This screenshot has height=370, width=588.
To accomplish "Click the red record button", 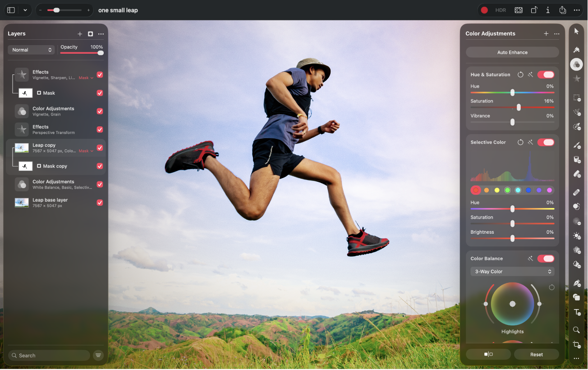I will pyautogui.click(x=484, y=10).
